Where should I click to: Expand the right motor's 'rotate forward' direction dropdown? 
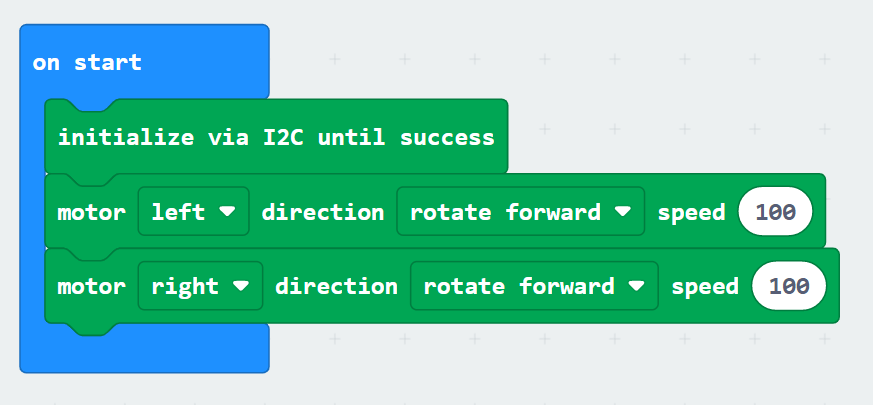click(534, 286)
